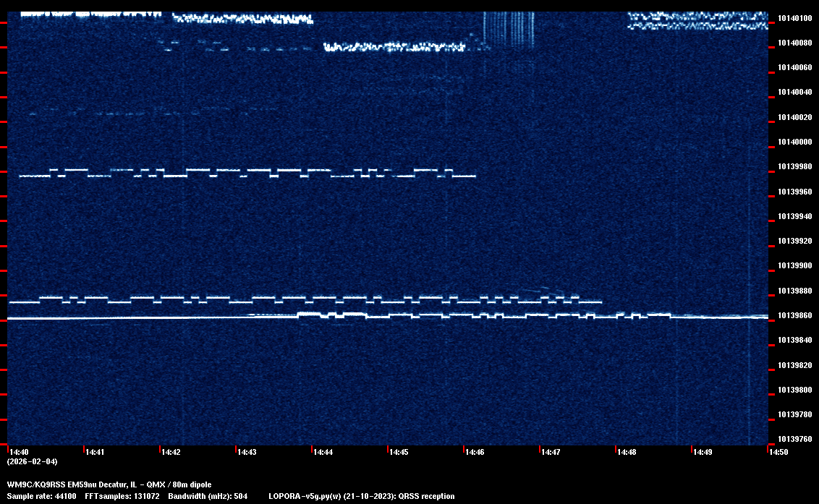Viewport: 819px width, 504px height.
Task: Click frequency label 10140100
Action: click(x=795, y=18)
